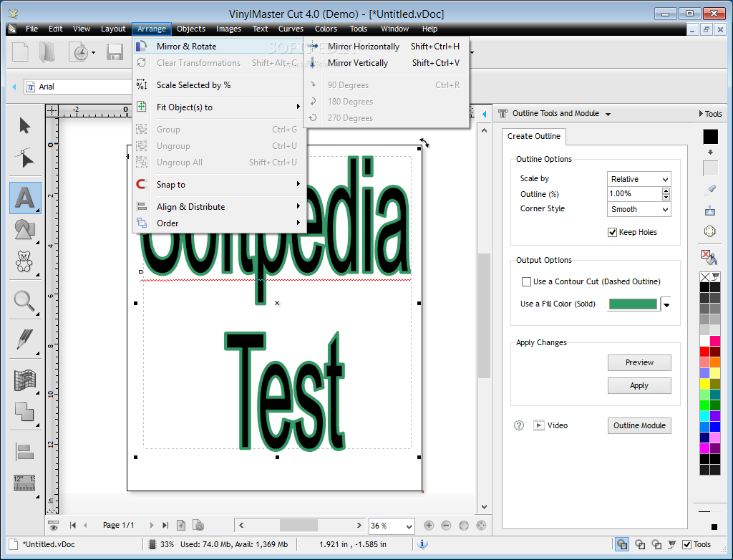Select the pencil drawing tool
The height and width of the screenshot is (560, 733).
tap(25, 339)
